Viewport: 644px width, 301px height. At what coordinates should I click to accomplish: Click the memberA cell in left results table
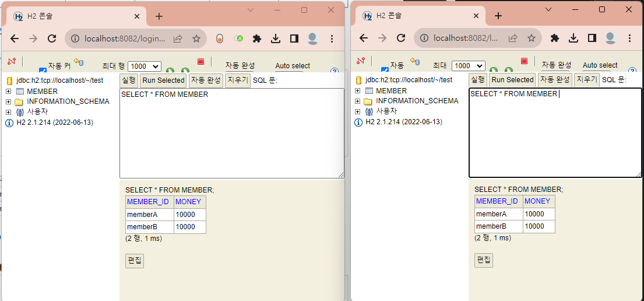(150, 215)
